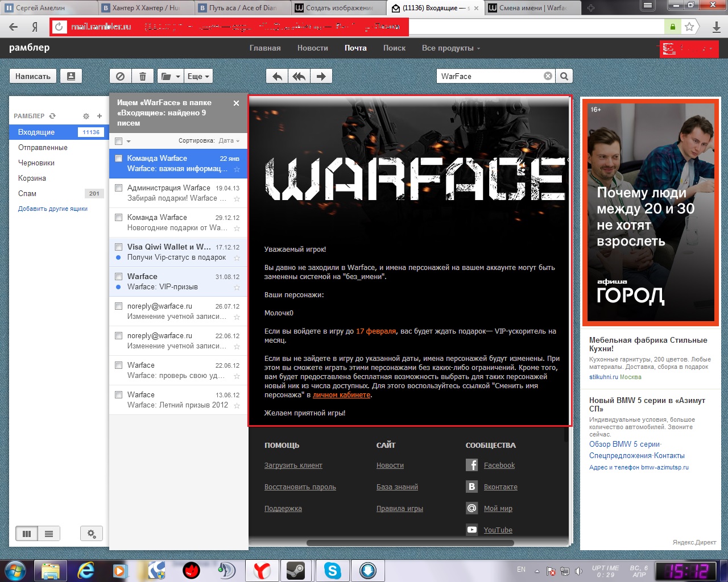Mark message as spam icon
The height and width of the screenshot is (582, 728).
[x=121, y=76]
